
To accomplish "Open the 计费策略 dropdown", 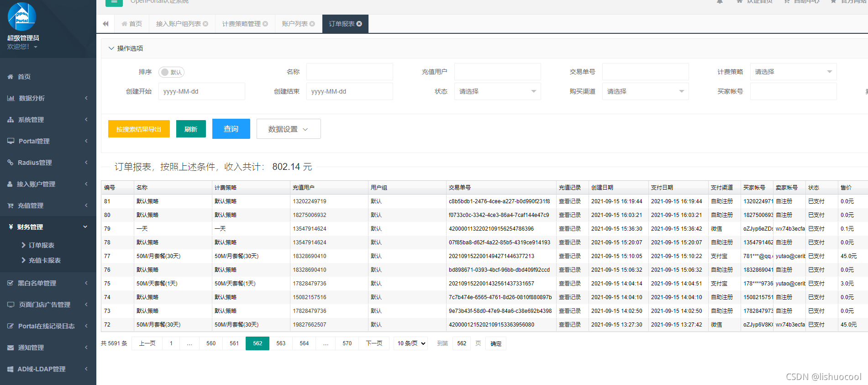I will 794,72.
